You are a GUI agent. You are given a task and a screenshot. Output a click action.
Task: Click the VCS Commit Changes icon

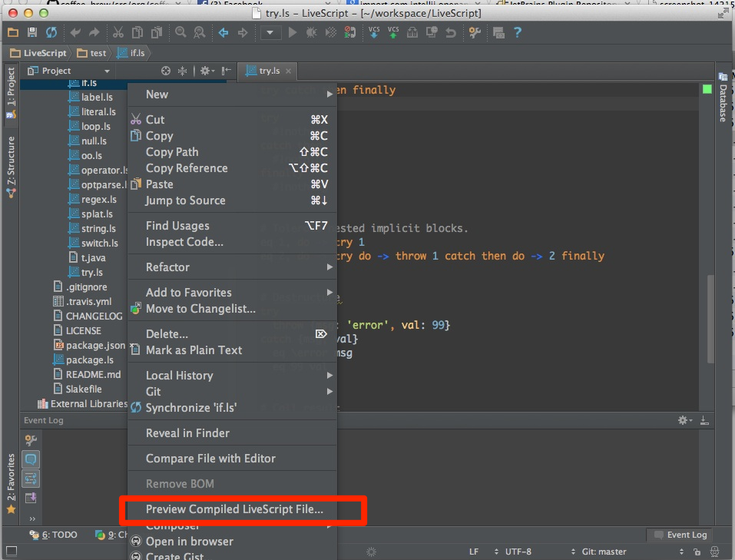click(393, 32)
